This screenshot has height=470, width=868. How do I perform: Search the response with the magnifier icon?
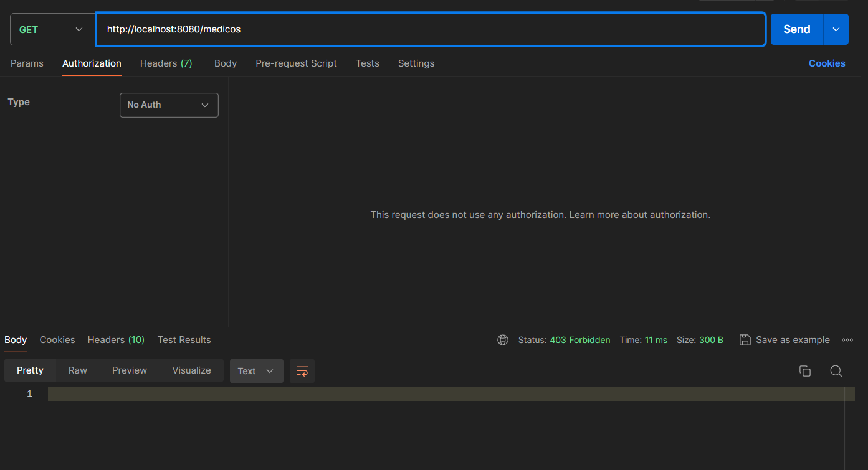[836, 371]
